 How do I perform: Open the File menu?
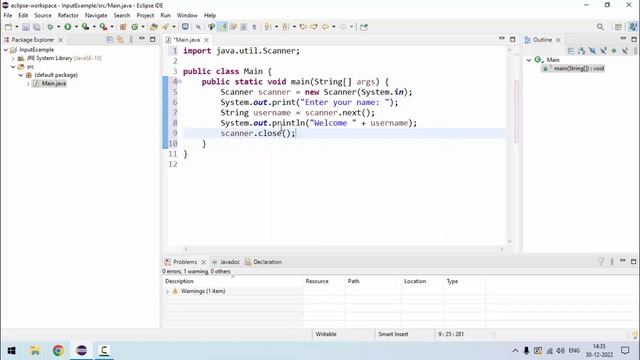[8, 16]
